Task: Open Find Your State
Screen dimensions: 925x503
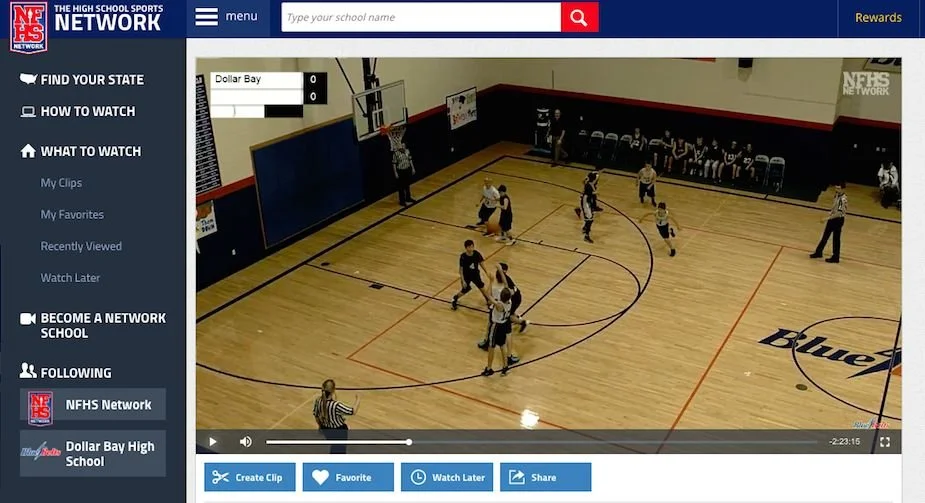Action: point(92,80)
